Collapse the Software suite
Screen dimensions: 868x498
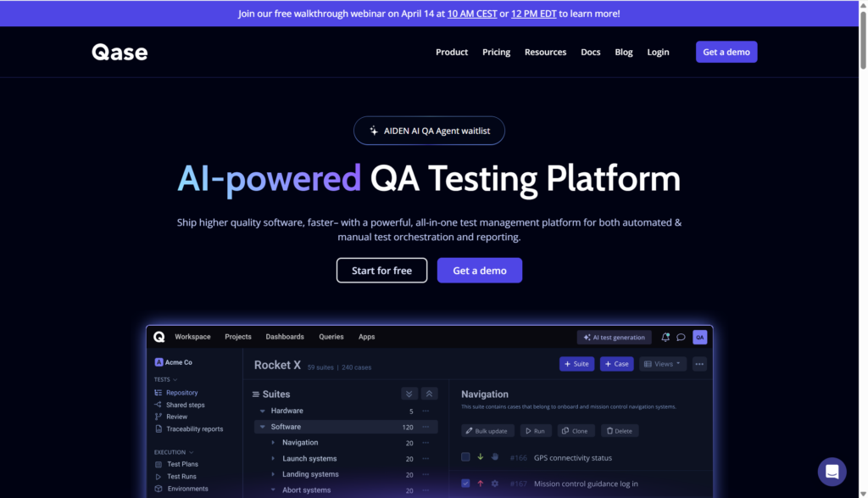tap(263, 427)
